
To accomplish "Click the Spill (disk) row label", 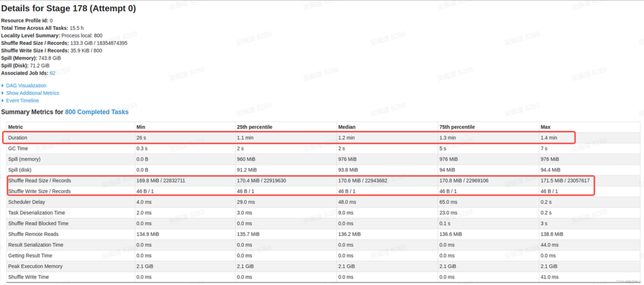I will coord(20,170).
